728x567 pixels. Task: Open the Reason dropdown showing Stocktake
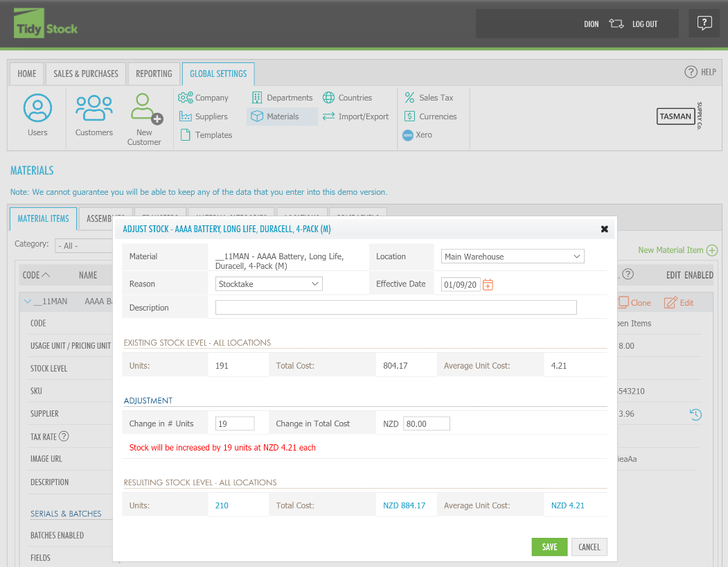pyautogui.click(x=269, y=283)
